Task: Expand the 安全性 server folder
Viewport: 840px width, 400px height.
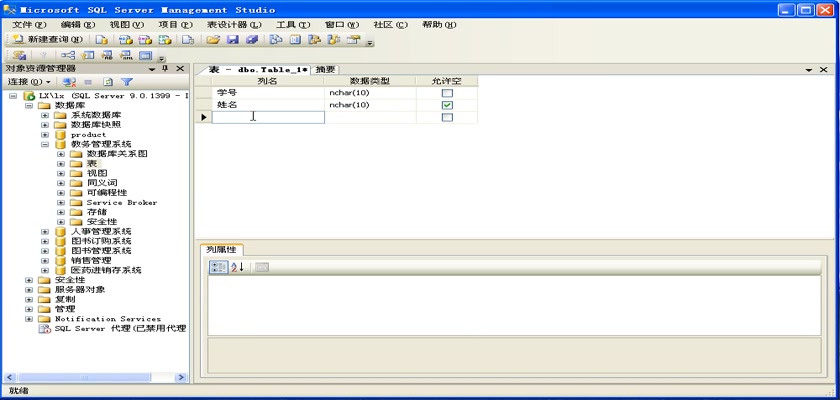Action: 29,280
